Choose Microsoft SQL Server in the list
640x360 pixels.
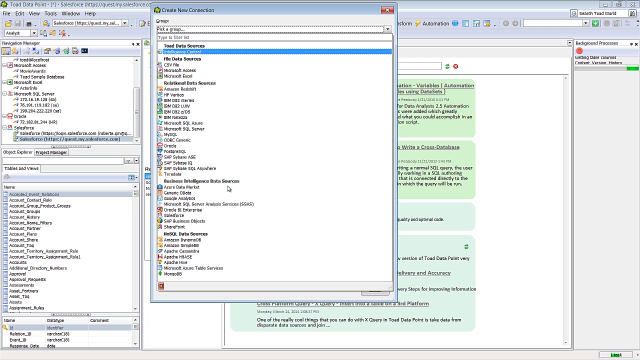(x=184, y=129)
